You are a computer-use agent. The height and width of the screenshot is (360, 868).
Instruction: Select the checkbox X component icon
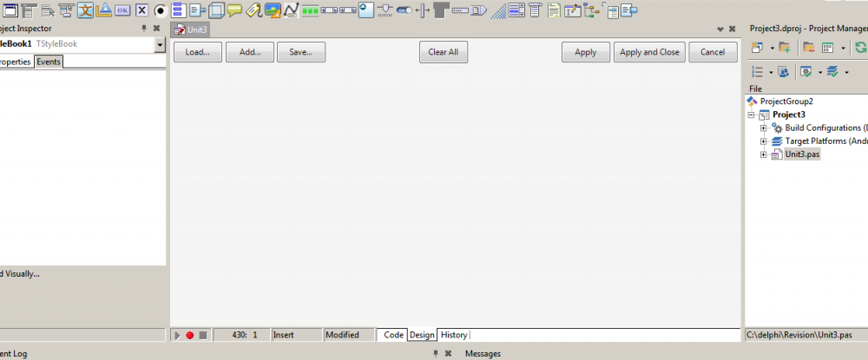(141, 10)
